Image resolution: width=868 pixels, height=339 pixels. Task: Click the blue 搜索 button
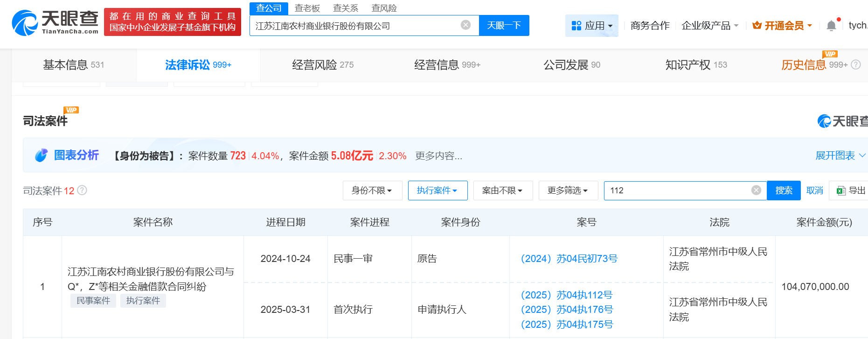(x=784, y=191)
